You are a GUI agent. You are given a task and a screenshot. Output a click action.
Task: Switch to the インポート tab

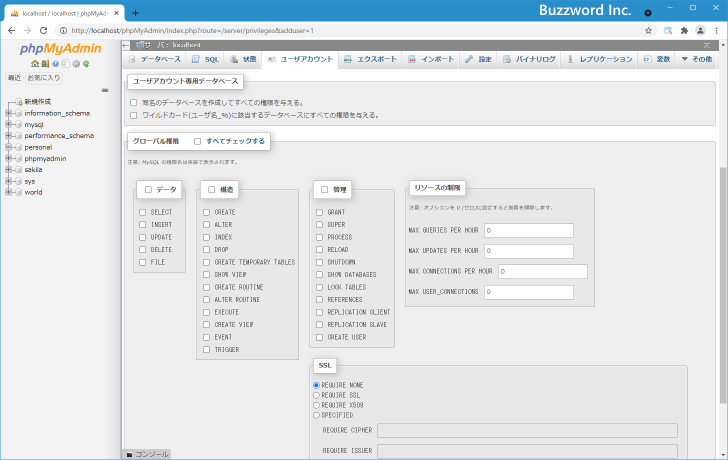click(x=431, y=59)
